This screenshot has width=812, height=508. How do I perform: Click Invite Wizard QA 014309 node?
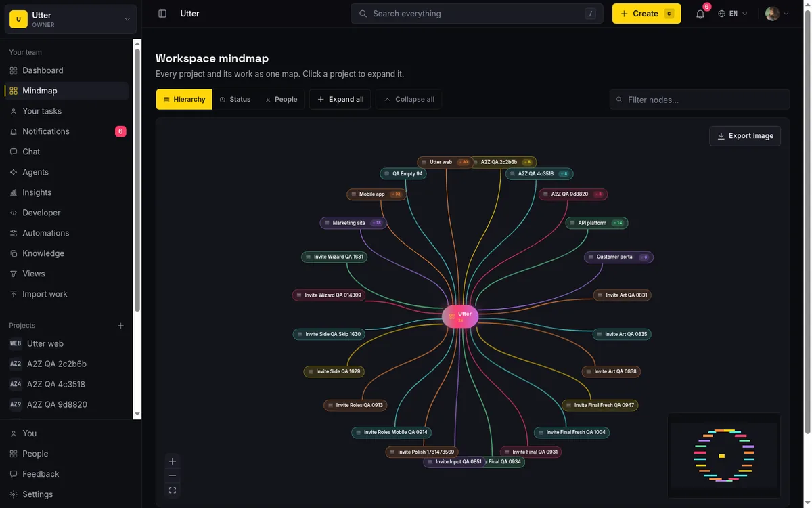tap(329, 295)
